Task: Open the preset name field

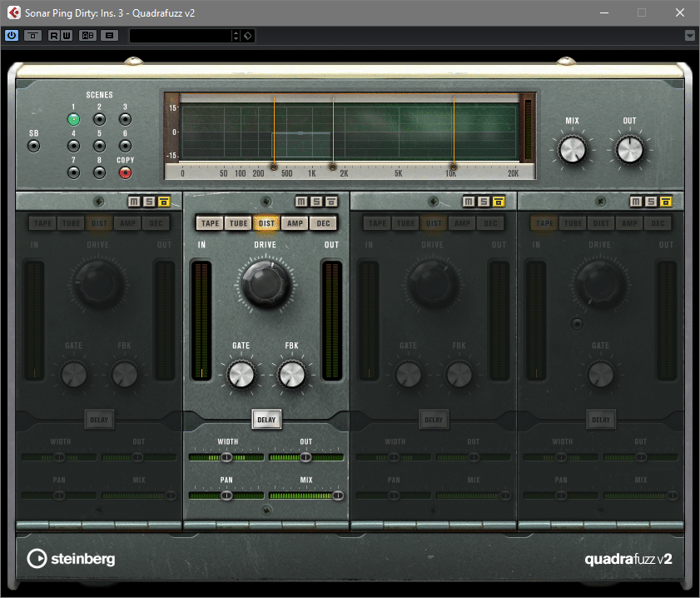Action: [x=181, y=36]
